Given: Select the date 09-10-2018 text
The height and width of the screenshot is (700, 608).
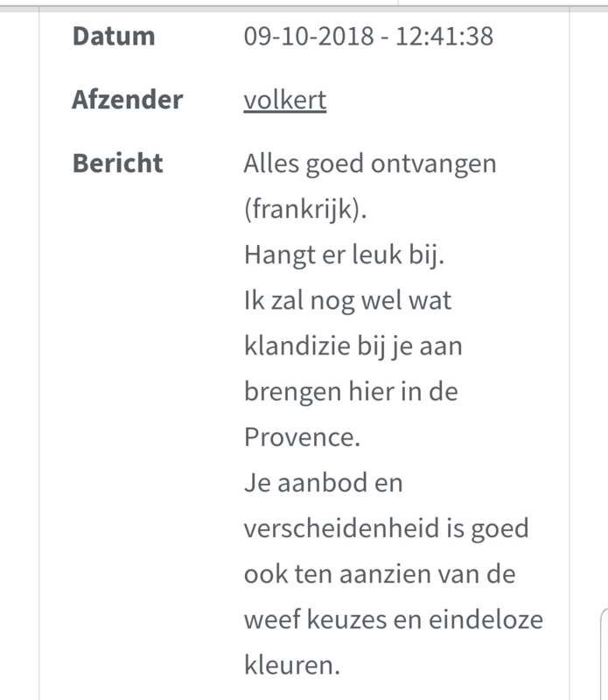Looking at the screenshot, I should (309, 36).
